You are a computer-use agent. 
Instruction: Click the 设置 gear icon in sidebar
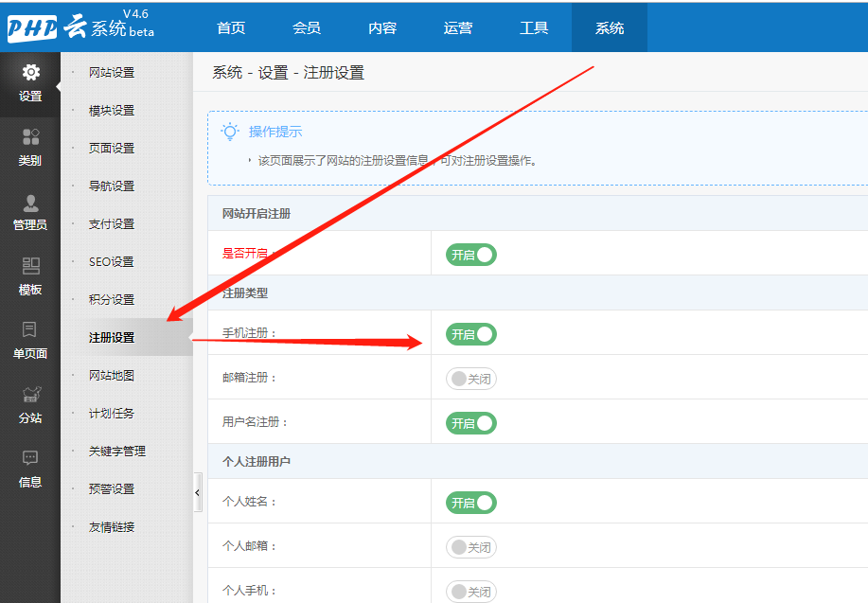30,73
